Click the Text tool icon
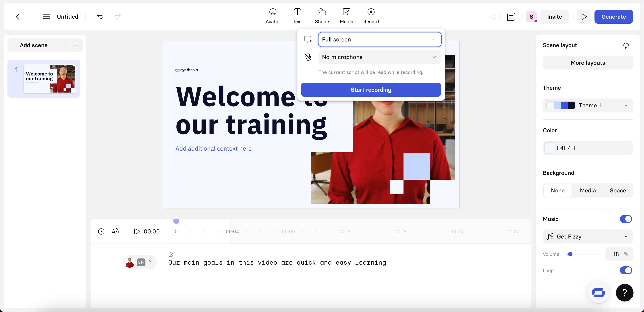644x312 pixels. [297, 12]
